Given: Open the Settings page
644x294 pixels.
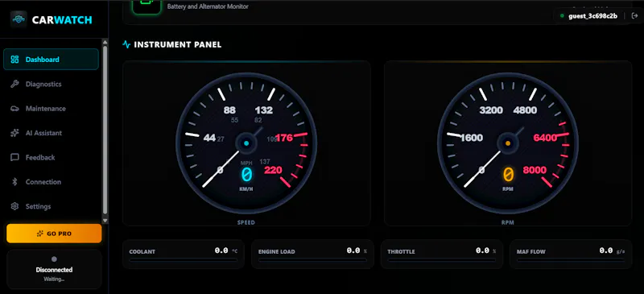Looking at the screenshot, I should point(51,206).
